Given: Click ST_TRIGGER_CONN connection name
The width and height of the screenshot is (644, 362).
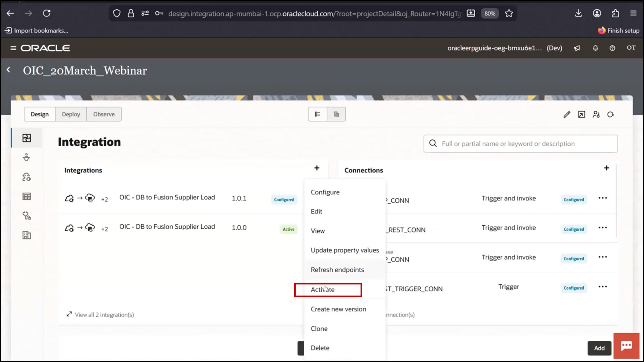Looking at the screenshot, I should tap(414, 289).
